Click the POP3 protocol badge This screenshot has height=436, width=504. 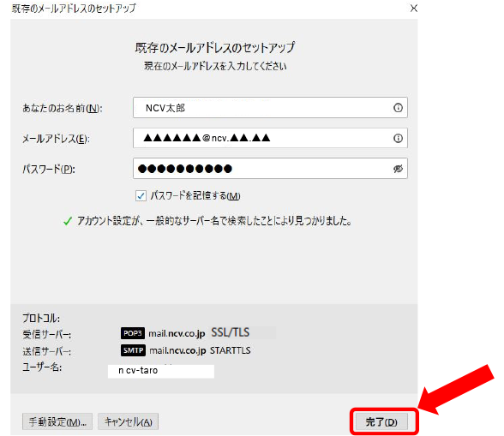[133, 333]
